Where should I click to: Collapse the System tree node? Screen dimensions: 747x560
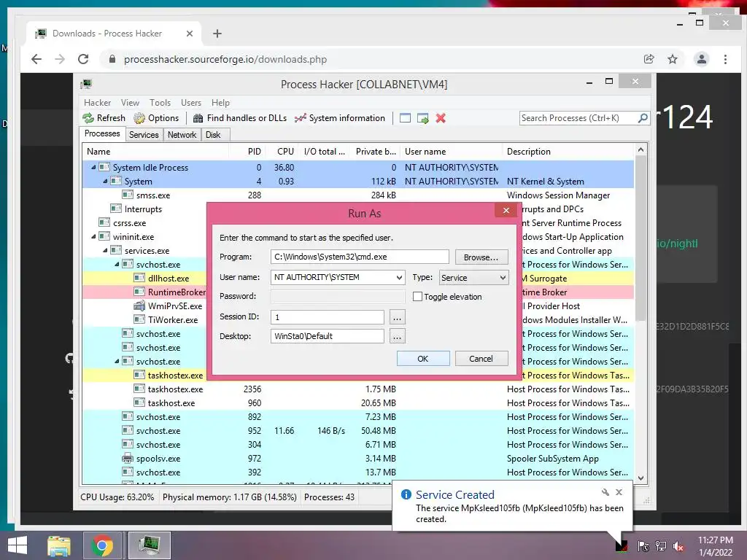105,181
